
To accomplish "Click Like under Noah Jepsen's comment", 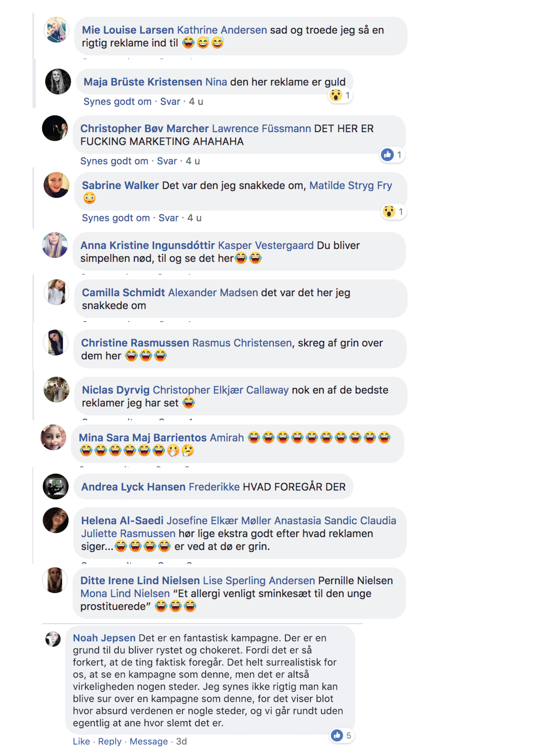I will [x=82, y=741].
